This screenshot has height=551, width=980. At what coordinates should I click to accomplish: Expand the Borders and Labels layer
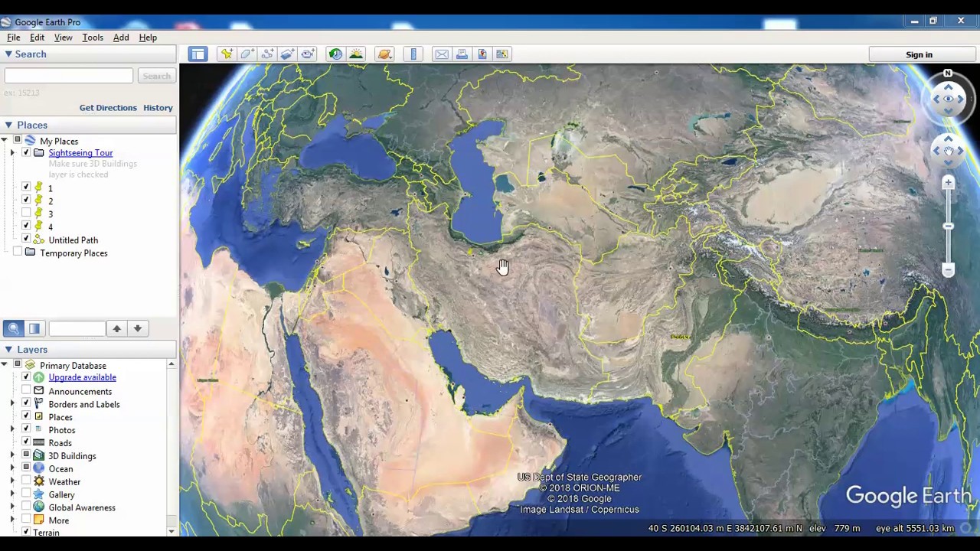point(12,404)
